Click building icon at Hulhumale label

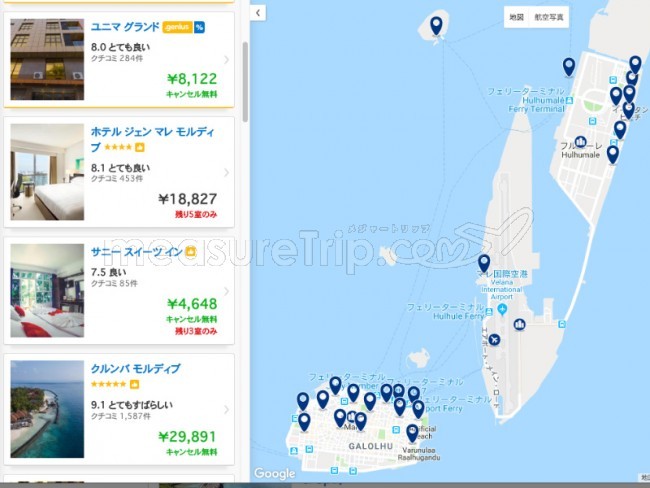pyautogui.click(x=580, y=142)
